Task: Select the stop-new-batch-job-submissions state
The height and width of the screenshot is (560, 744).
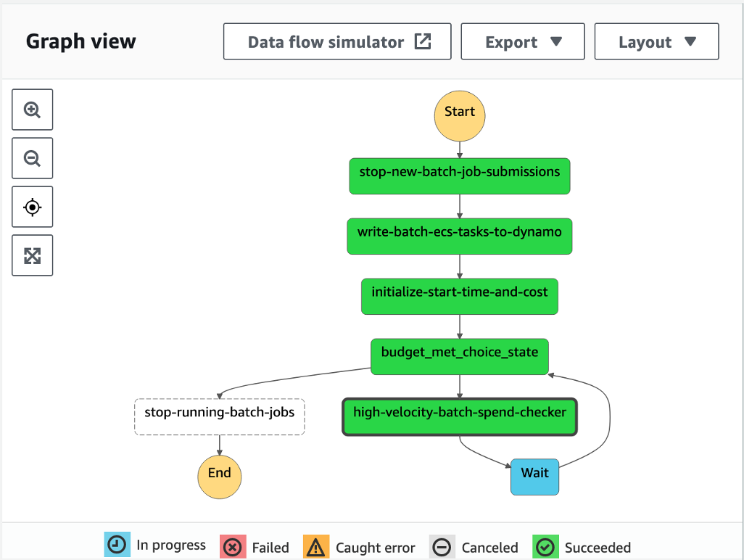Action: click(459, 176)
